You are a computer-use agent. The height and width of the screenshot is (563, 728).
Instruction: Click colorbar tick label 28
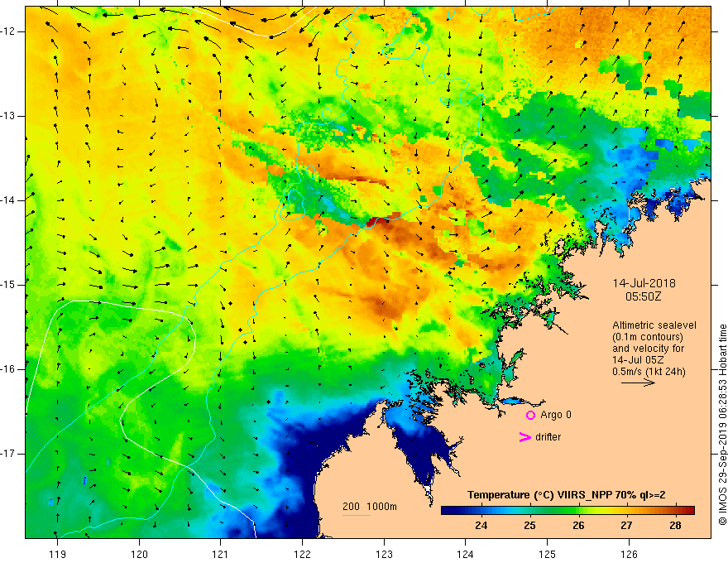click(x=675, y=526)
